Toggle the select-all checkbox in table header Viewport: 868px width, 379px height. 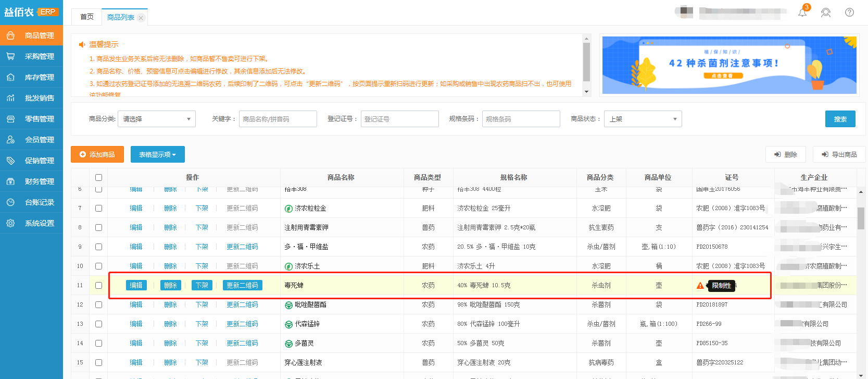click(98, 178)
